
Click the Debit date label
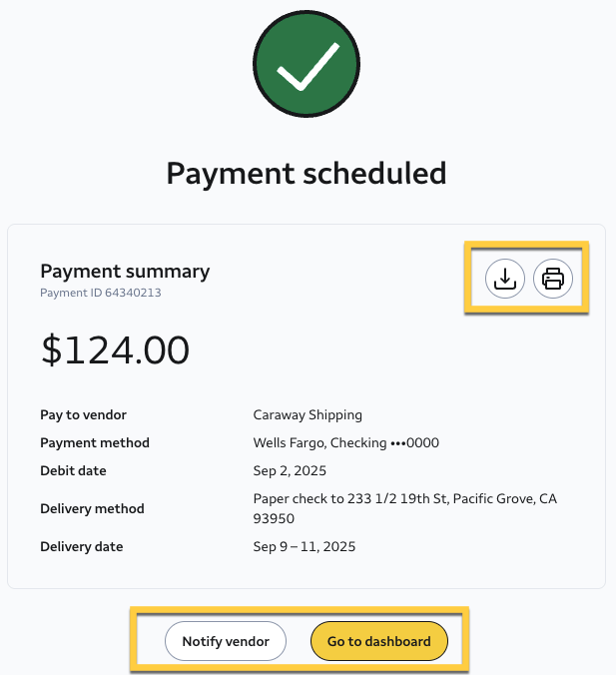point(73,470)
